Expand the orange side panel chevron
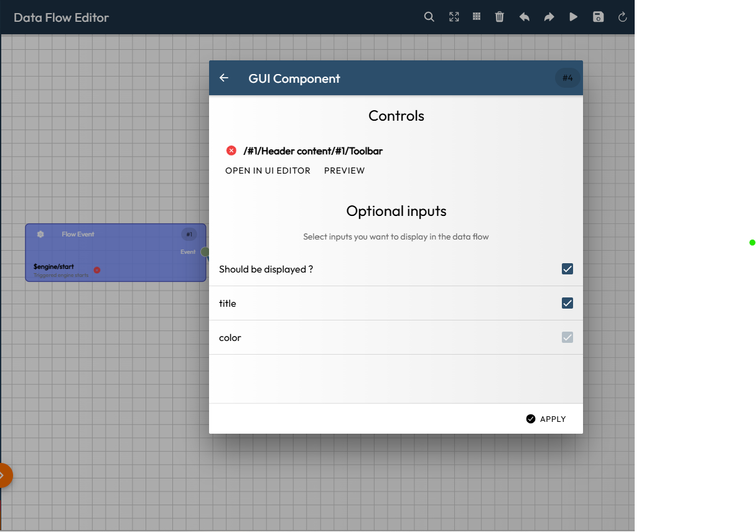The width and height of the screenshot is (756, 532). click(3, 475)
